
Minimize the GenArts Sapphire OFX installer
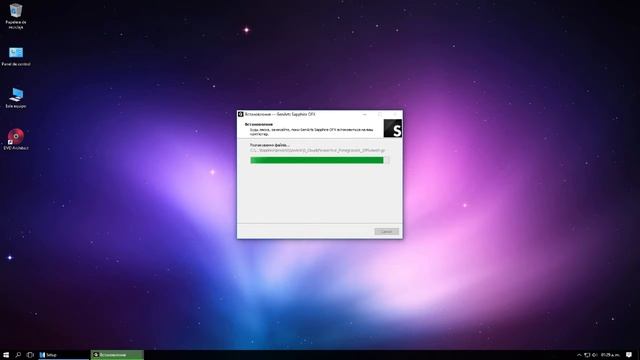364,114
